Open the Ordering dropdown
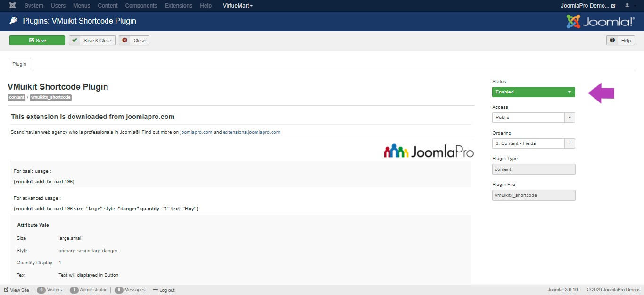644x295 pixels. [x=534, y=143]
